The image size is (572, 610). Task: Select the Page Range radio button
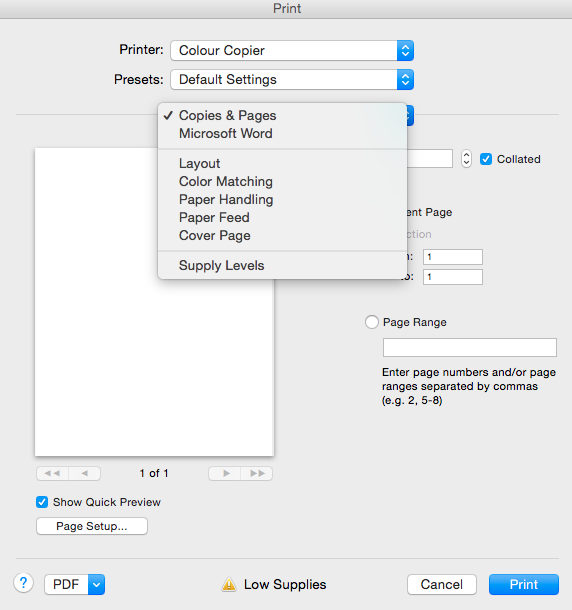pyautogui.click(x=372, y=322)
